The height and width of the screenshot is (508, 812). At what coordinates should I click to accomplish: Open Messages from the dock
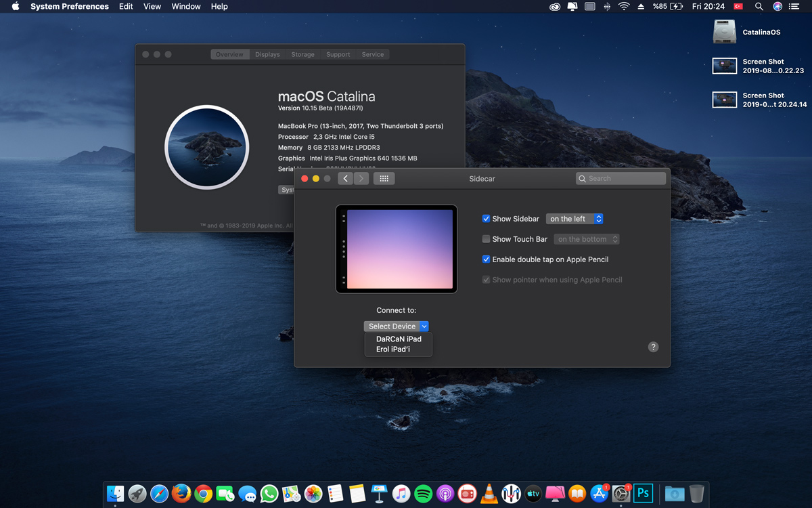coord(247,494)
